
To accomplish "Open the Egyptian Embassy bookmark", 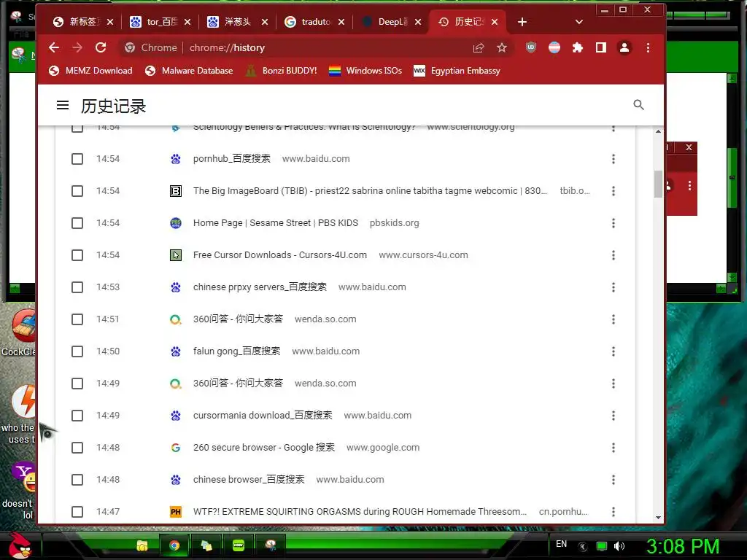I will [457, 71].
